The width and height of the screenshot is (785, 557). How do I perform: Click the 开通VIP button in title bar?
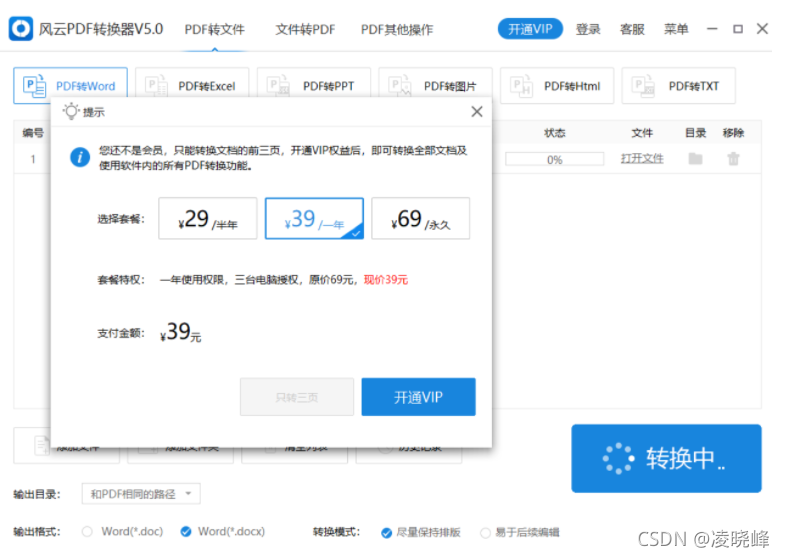(530, 29)
